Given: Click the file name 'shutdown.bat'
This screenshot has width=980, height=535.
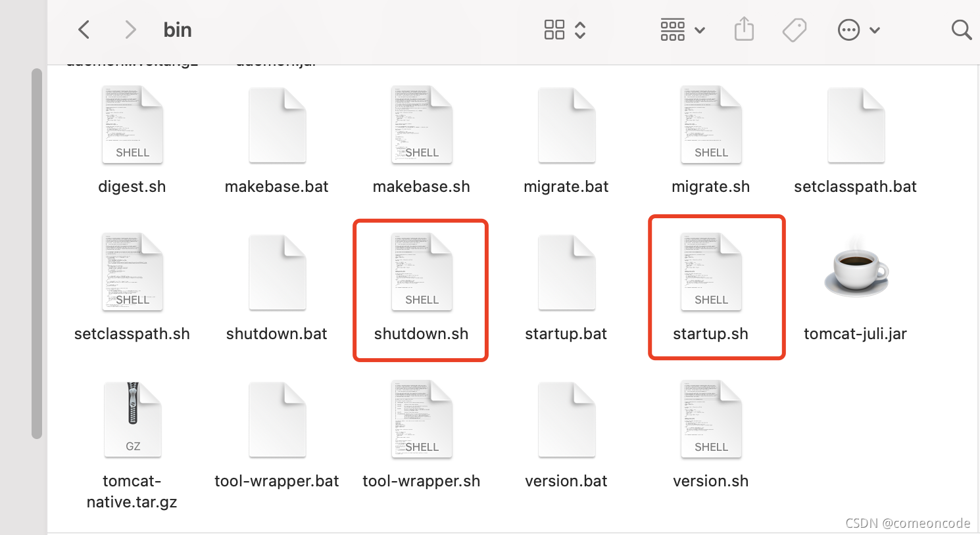Looking at the screenshot, I should (277, 334).
